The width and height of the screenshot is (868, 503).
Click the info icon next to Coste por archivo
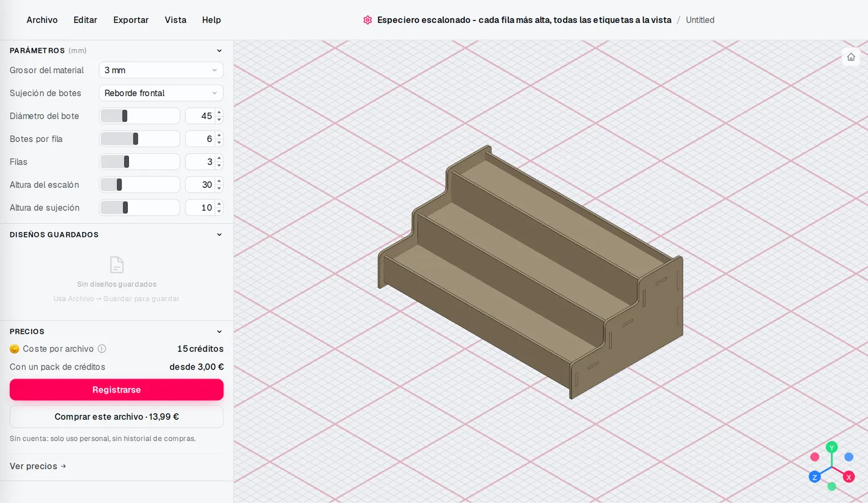coord(102,349)
